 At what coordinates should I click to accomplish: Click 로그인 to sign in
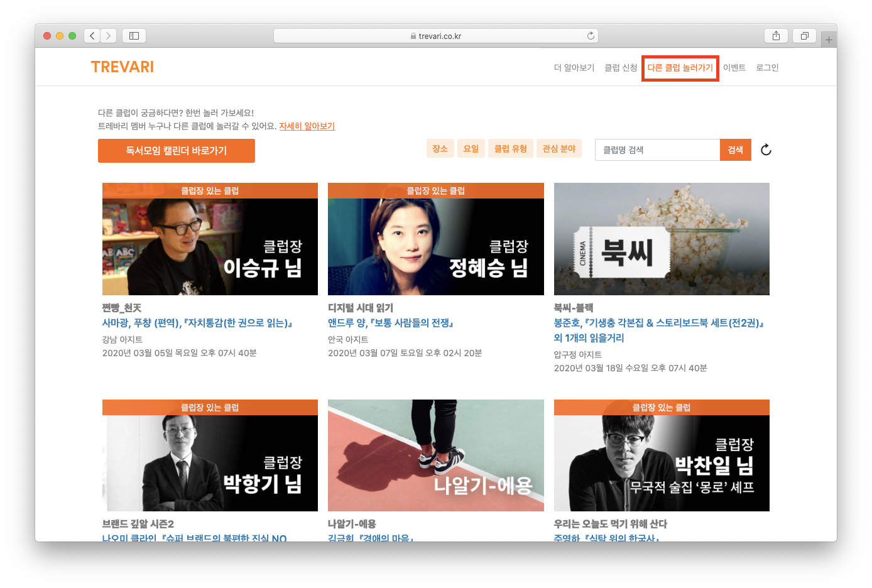coord(767,67)
